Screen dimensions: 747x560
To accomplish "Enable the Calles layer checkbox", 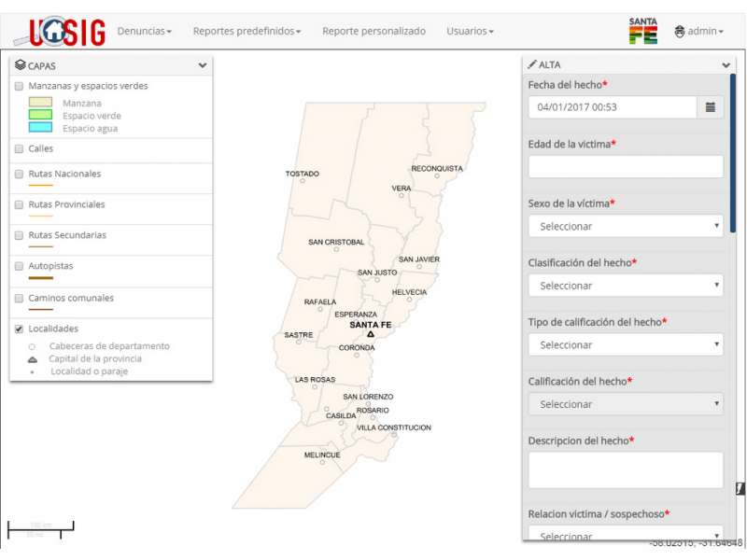I will pyautogui.click(x=20, y=148).
